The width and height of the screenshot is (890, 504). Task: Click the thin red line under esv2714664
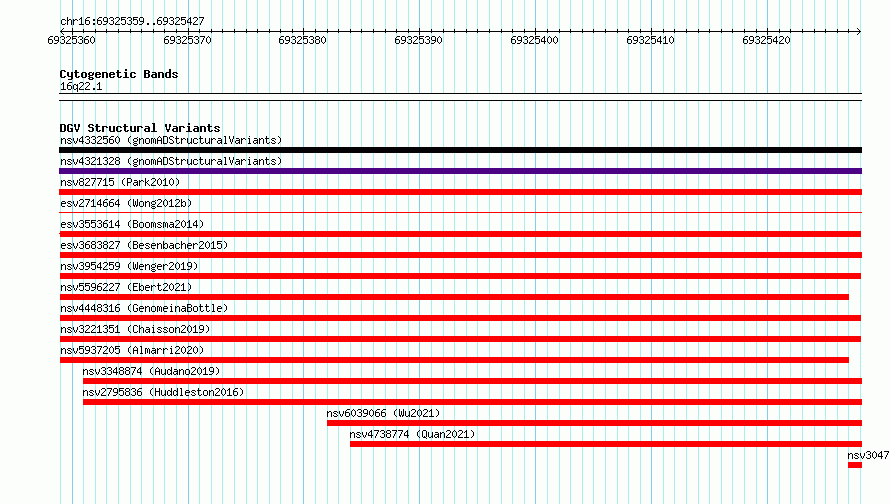460,213
